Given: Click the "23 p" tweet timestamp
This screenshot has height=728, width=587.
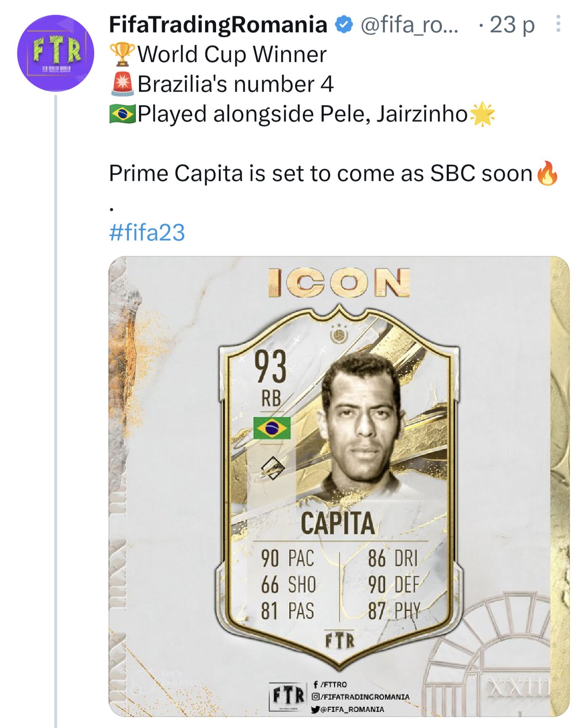Looking at the screenshot, I should pos(512,24).
